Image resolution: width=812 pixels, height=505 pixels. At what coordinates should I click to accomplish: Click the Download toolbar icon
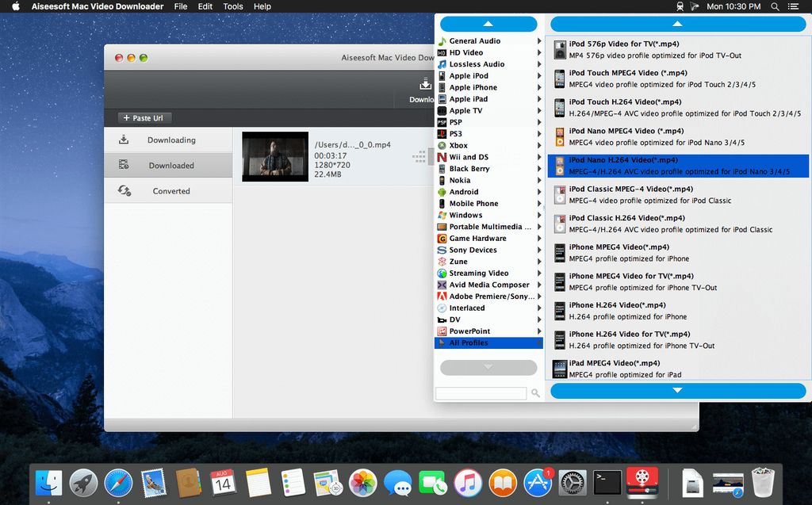(424, 86)
